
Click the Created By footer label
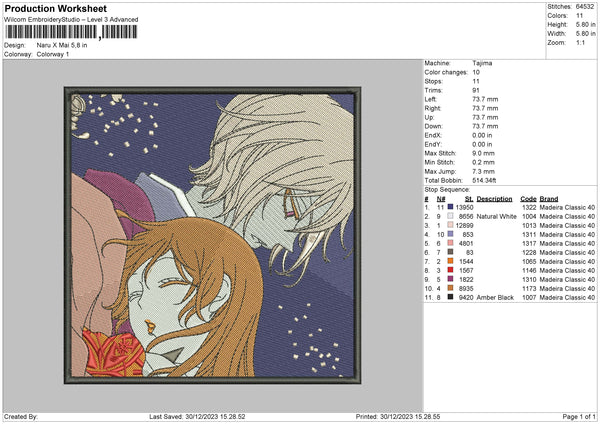point(21,416)
